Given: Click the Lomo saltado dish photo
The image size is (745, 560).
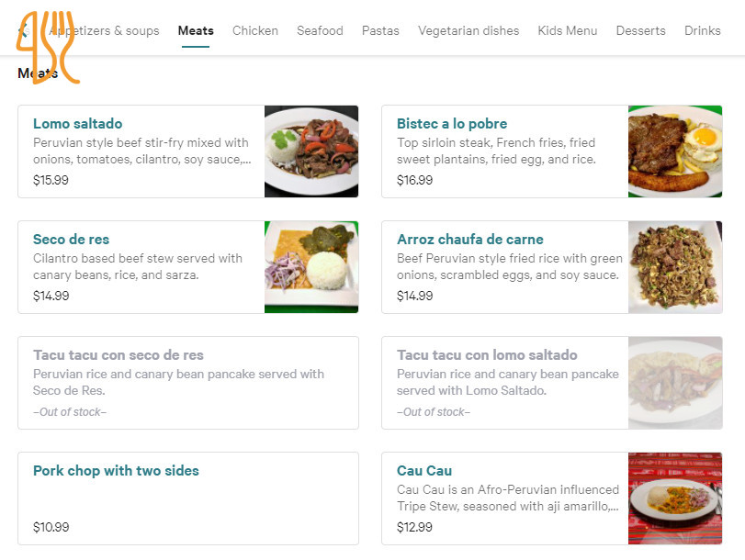Looking at the screenshot, I should (310, 151).
